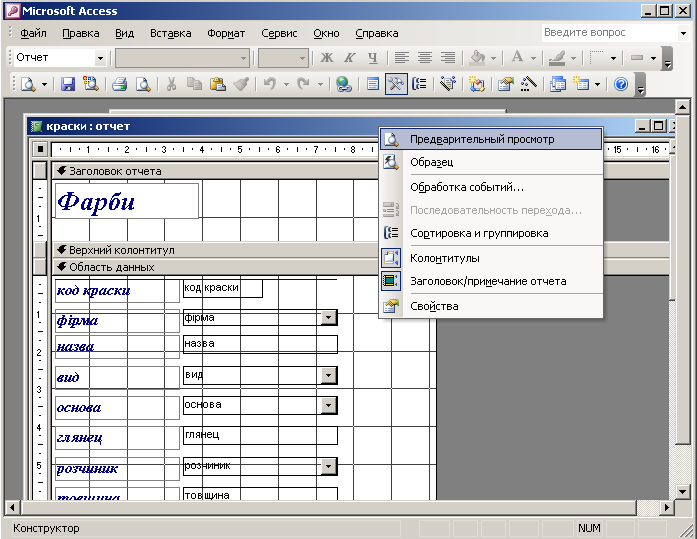Image resolution: width=697 pixels, height=539 pixels.
Task: Select the Фарби title label
Action: coord(127,201)
